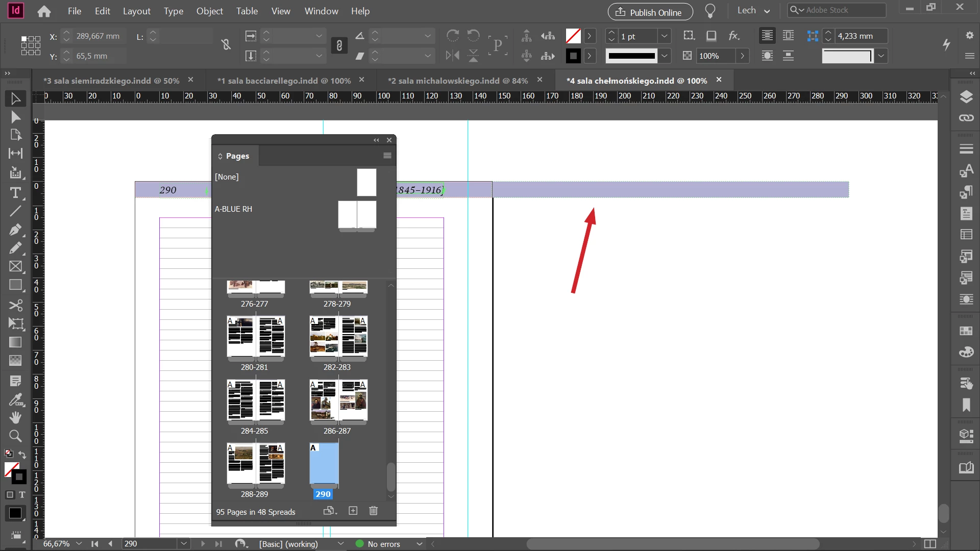Image resolution: width=980 pixels, height=551 pixels.
Task: Click the create new page icon
Action: (x=353, y=511)
